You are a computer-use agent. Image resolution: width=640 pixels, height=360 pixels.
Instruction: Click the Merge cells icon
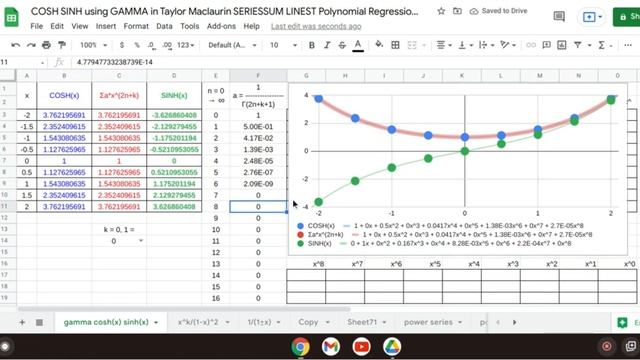(x=412, y=45)
